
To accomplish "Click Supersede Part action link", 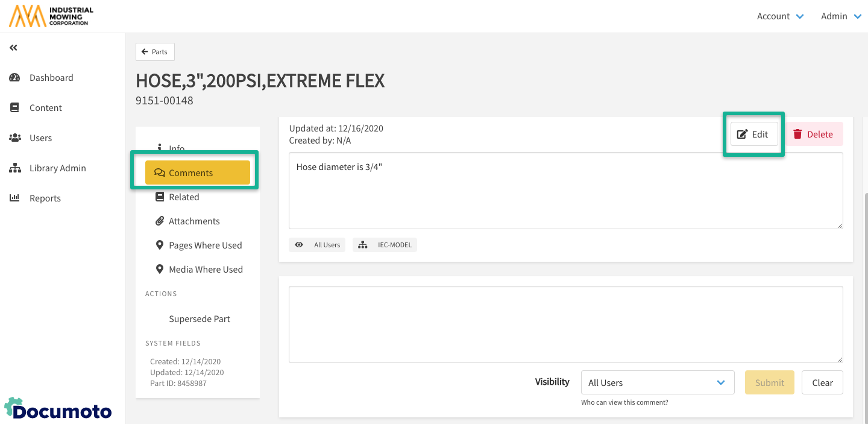I will (x=200, y=319).
